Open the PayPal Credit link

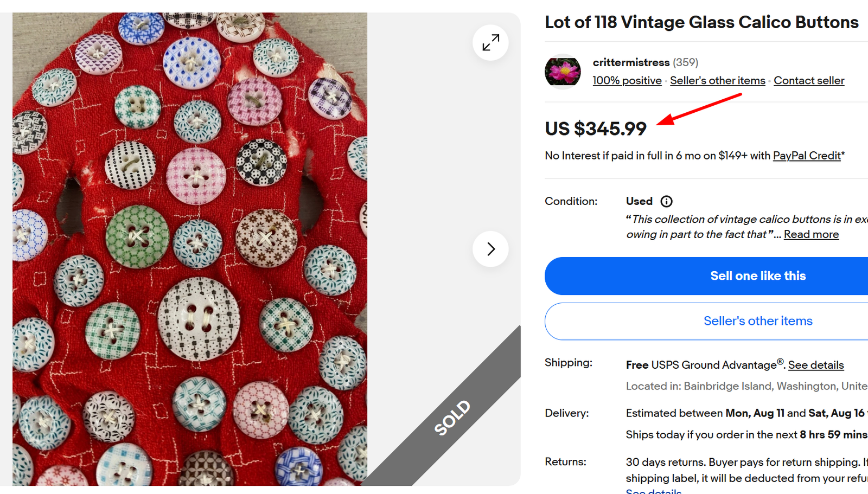point(806,156)
